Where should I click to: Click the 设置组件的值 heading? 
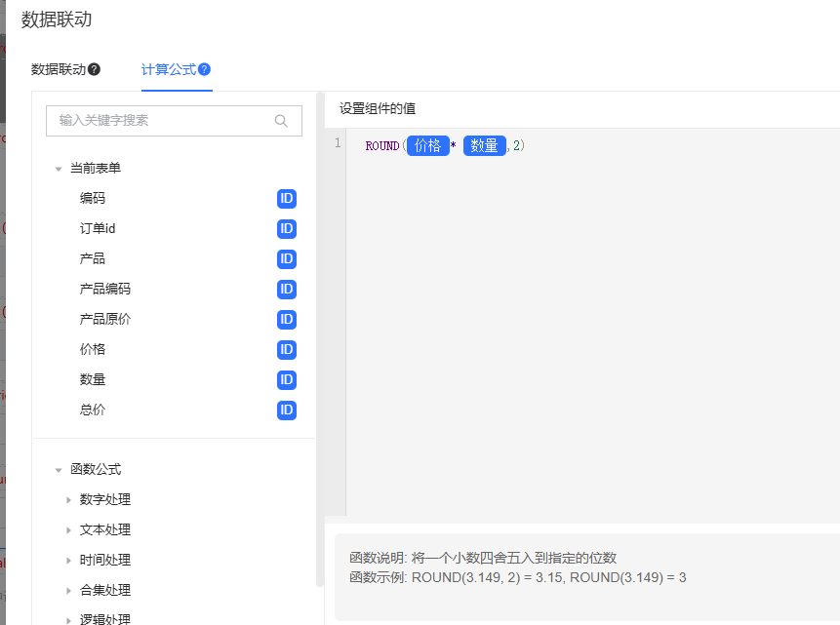pos(378,109)
